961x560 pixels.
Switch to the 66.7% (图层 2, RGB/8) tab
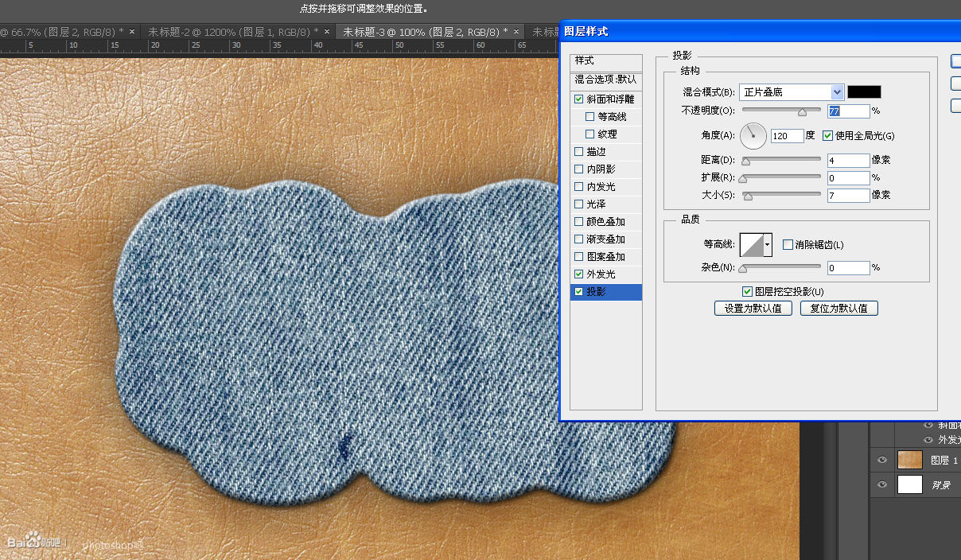[x=61, y=32]
